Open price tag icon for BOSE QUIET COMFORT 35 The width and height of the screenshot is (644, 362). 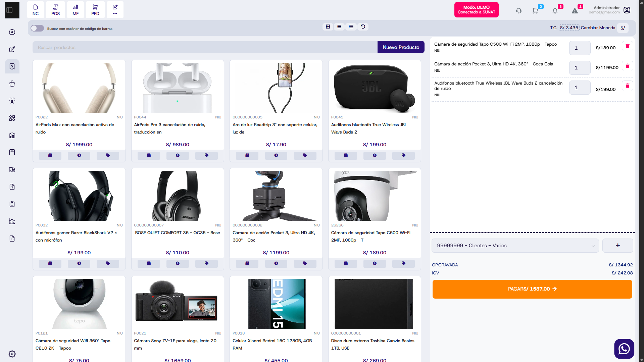(x=206, y=263)
